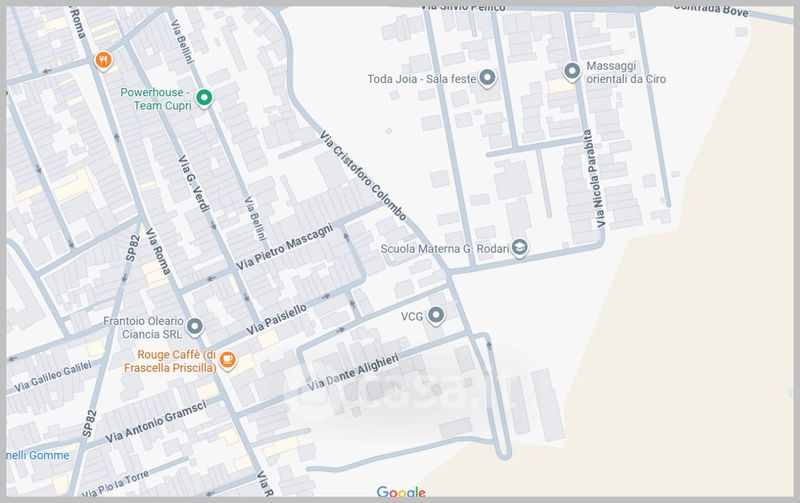The height and width of the screenshot is (503, 800).
Task: Click the Google logo at the map bottom
Action: 401,492
